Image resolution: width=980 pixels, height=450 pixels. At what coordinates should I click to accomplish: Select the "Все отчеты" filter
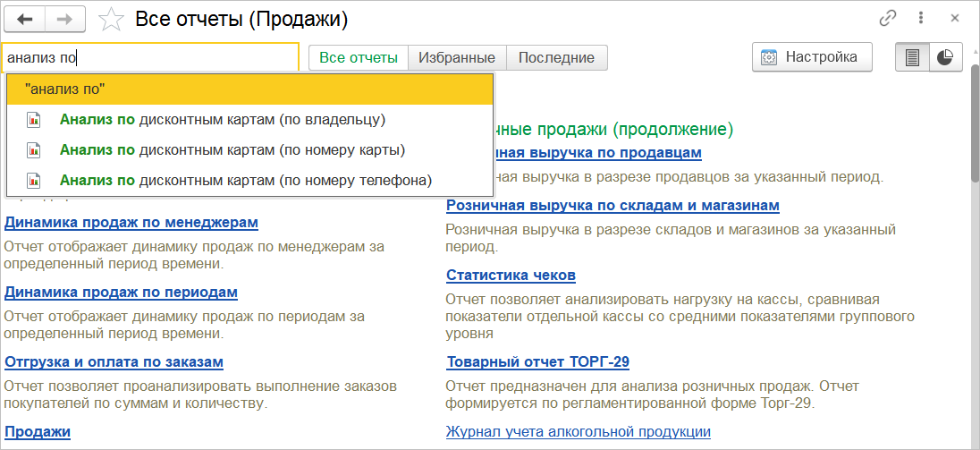359,57
